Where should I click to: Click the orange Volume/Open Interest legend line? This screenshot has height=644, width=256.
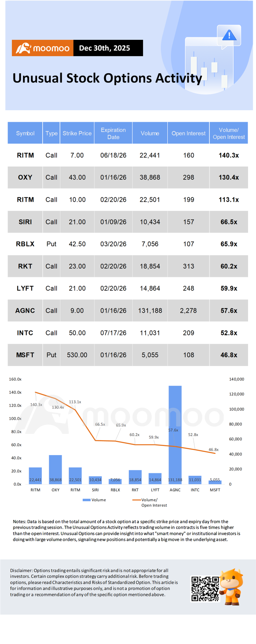pyautogui.click(x=136, y=500)
